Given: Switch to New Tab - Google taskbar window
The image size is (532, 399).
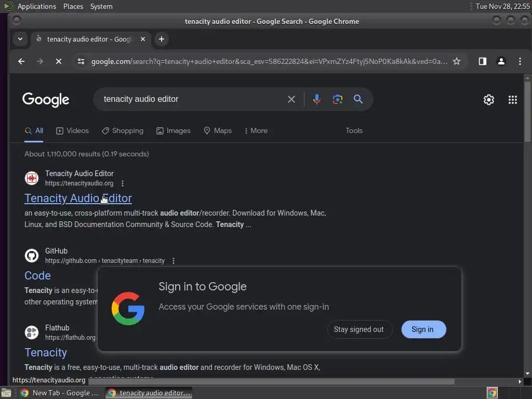Looking at the screenshot, I should tap(59, 393).
